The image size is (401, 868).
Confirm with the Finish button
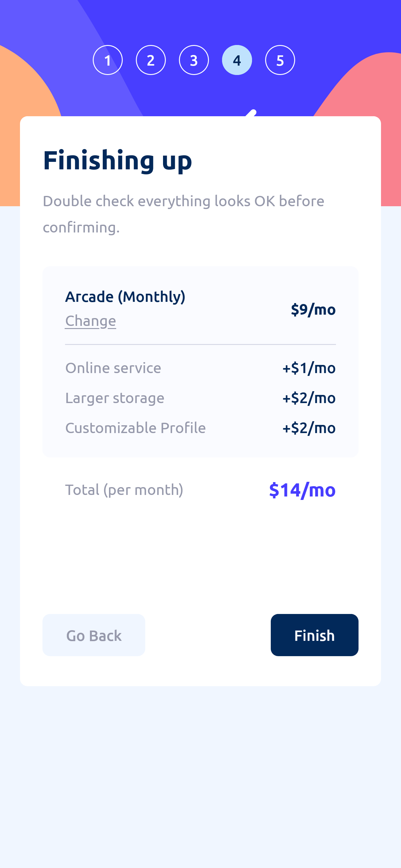pyautogui.click(x=314, y=635)
